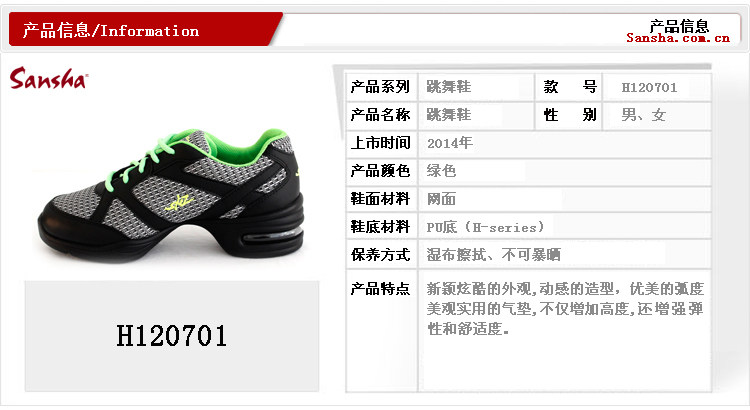Click the 鞋面材料 value 网面

(441, 199)
